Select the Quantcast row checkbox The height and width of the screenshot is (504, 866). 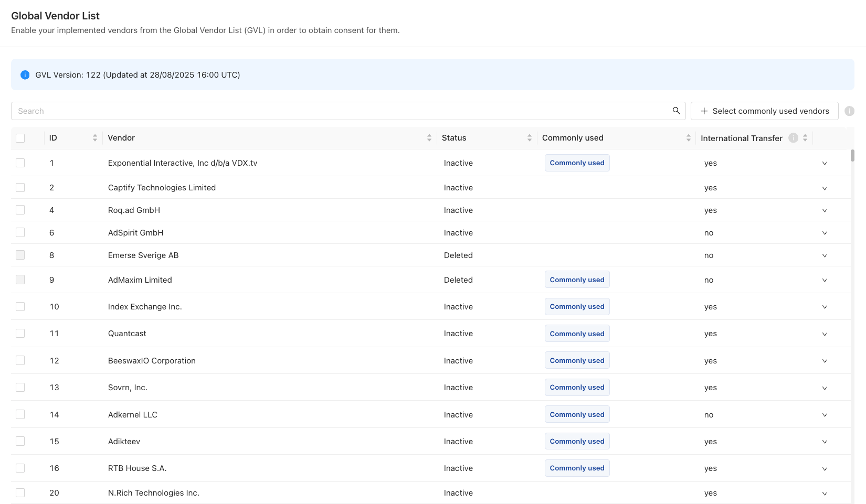coord(20,334)
